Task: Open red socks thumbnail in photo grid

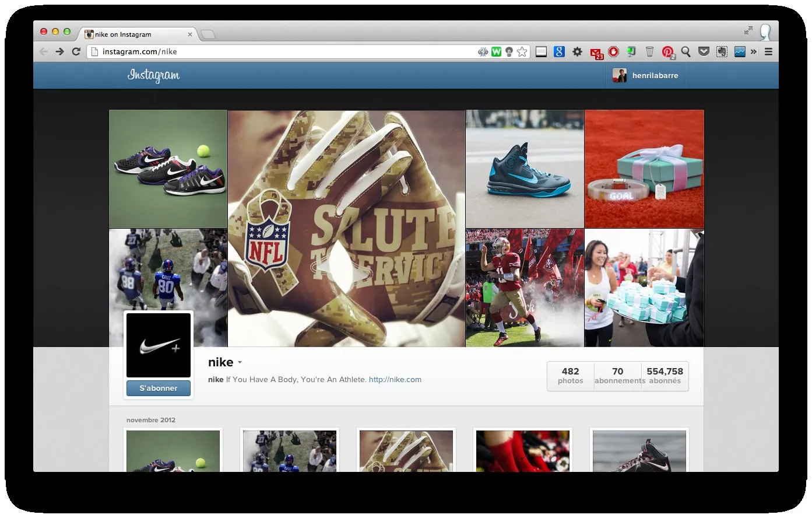Action: pos(523,451)
